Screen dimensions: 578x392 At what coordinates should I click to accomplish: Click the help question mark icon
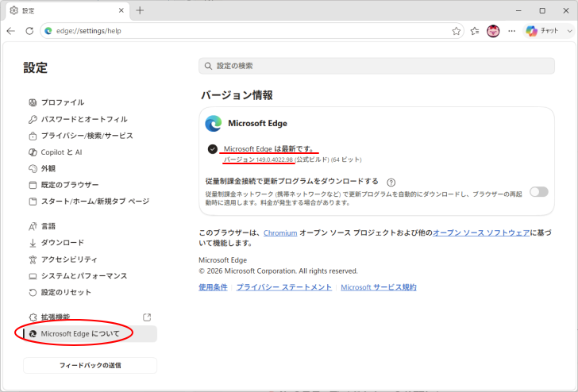391,183
